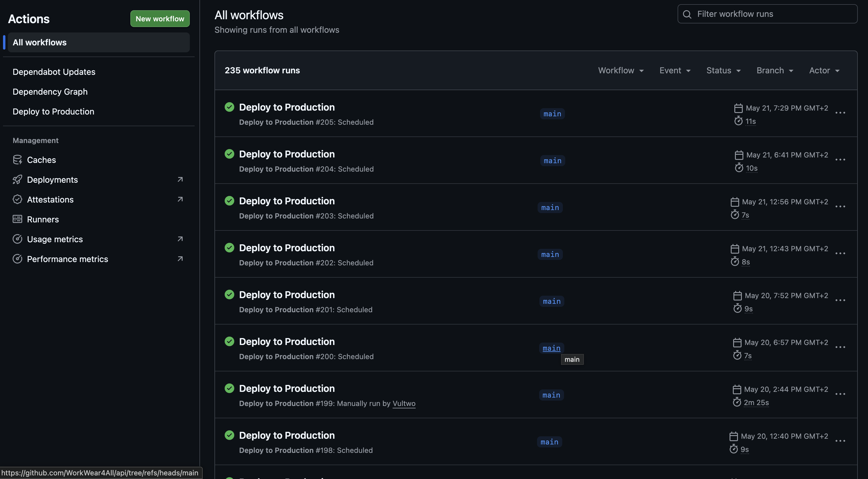Click success check icon for run #200
Image resolution: width=868 pixels, height=479 pixels.
229,341
